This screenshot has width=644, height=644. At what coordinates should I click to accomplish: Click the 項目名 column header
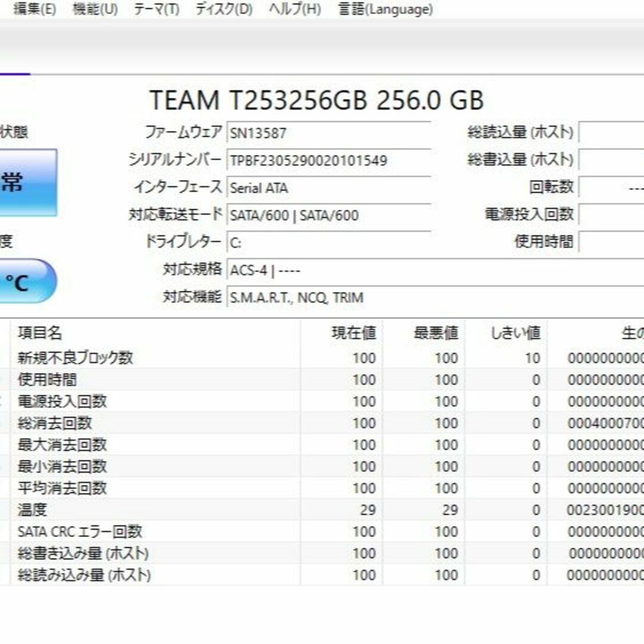(155, 333)
